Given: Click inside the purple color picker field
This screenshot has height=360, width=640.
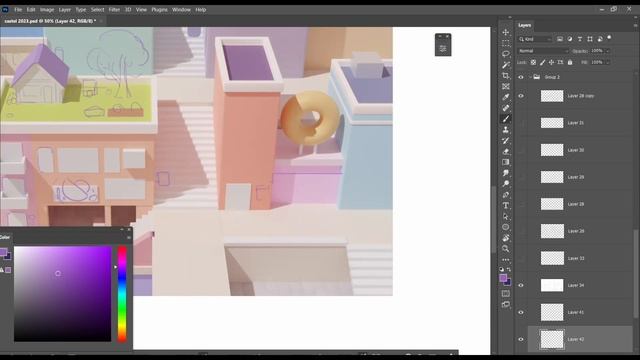Looking at the screenshot, I should 62,293.
